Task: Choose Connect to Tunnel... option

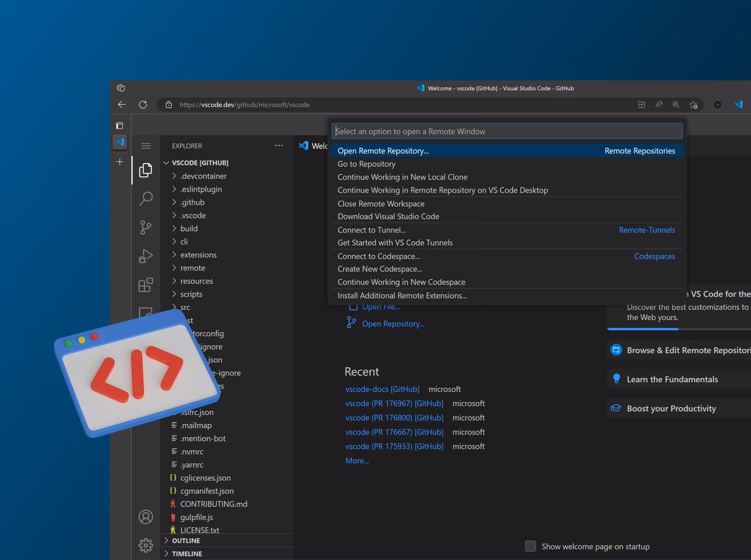Action: tap(507, 230)
